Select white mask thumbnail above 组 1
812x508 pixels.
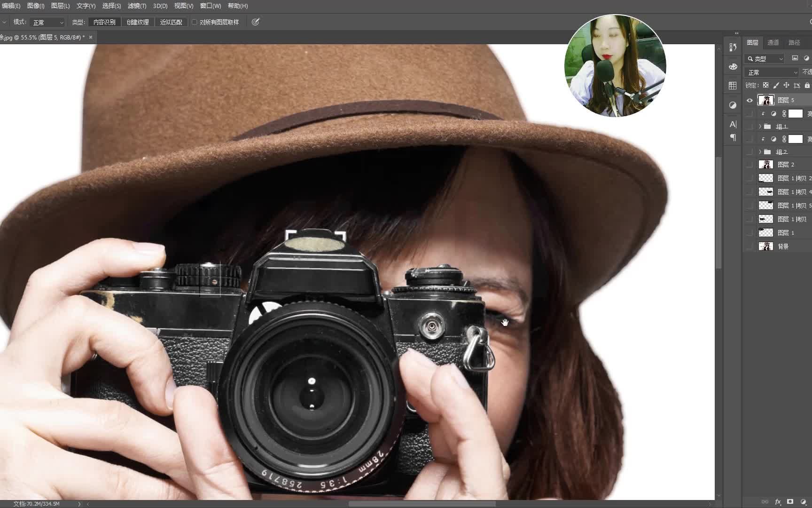(796, 114)
